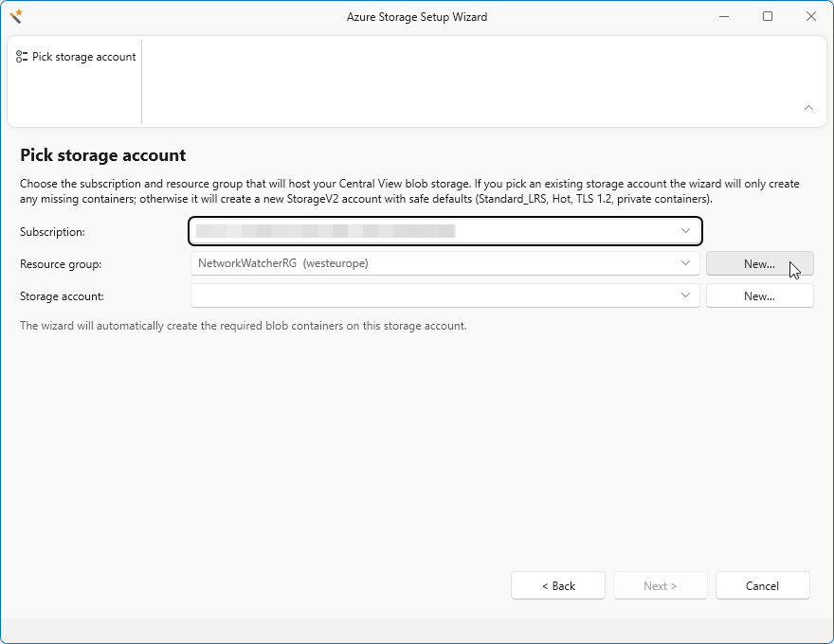Click the Pick storage account step icon
834x644 pixels.
pyautogui.click(x=22, y=56)
